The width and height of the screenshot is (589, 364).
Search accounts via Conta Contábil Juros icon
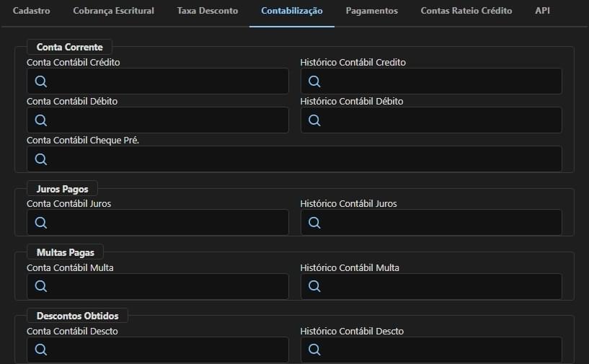click(x=41, y=223)
